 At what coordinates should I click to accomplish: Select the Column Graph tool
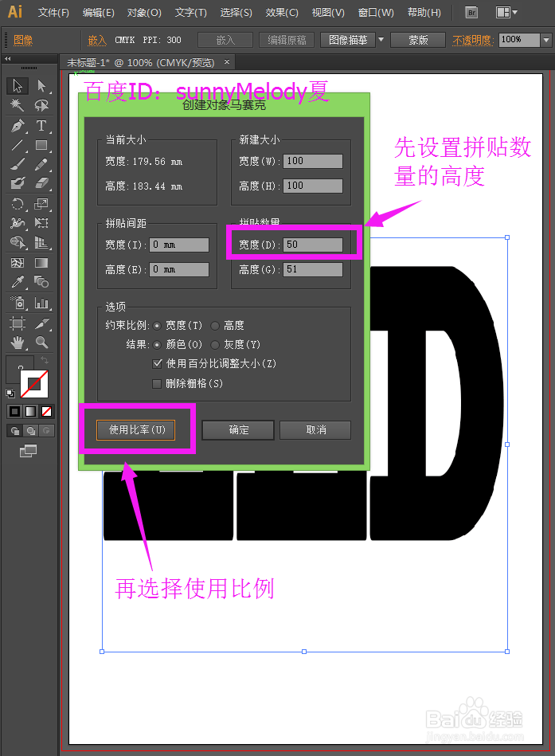41,303
